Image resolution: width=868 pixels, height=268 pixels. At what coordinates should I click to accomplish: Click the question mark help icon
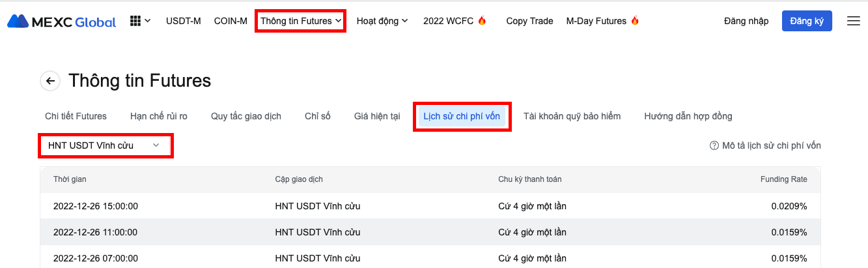click(x=714, y=145)
